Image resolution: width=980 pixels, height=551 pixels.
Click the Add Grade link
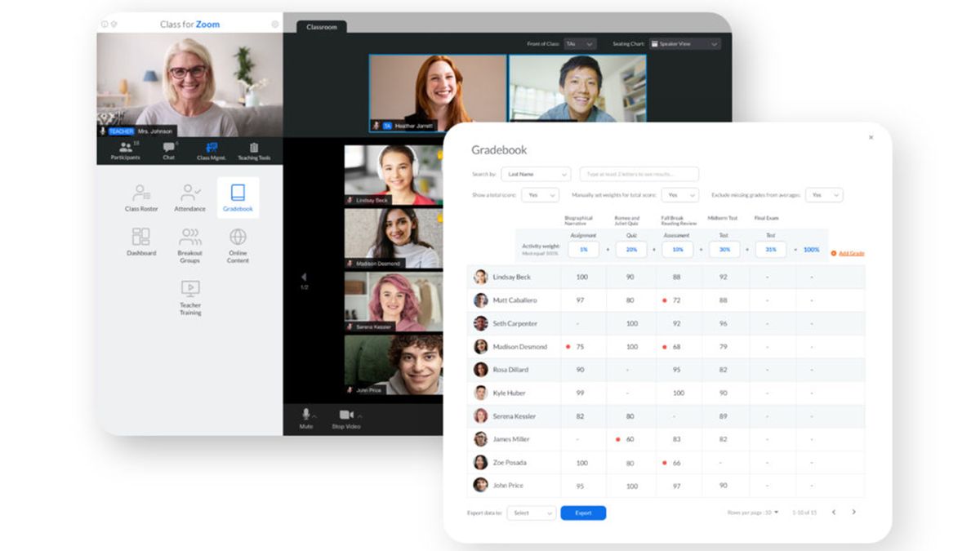pyautogui.click(x=850, y=252)
